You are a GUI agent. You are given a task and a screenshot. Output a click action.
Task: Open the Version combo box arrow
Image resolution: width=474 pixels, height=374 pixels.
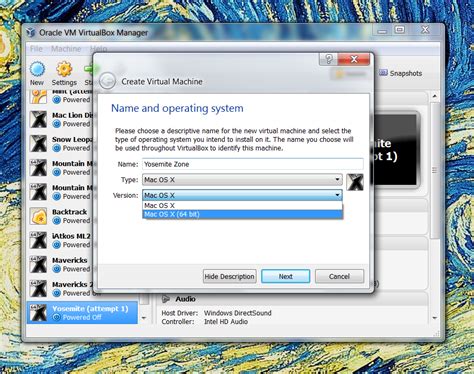coord(337,195)
